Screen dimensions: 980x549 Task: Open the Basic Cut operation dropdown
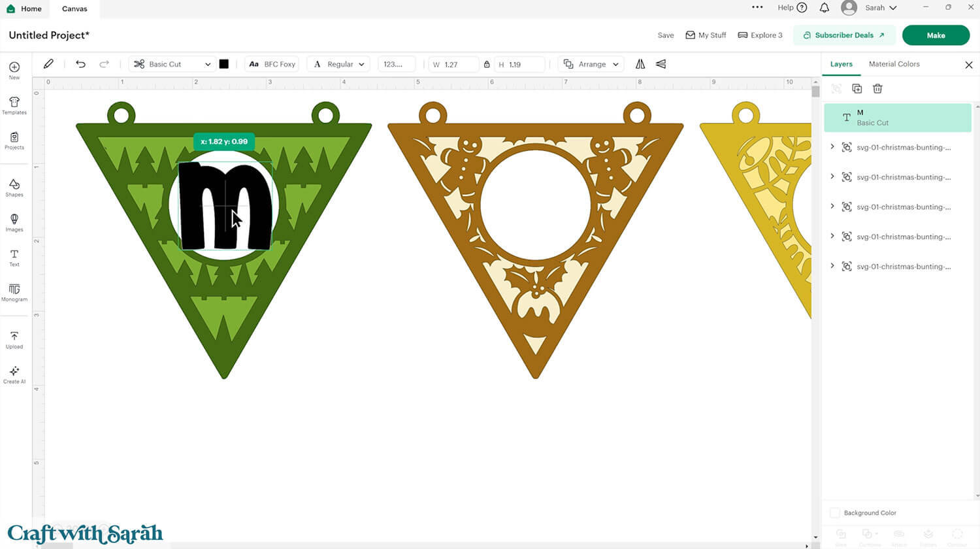tap(171, 63)
